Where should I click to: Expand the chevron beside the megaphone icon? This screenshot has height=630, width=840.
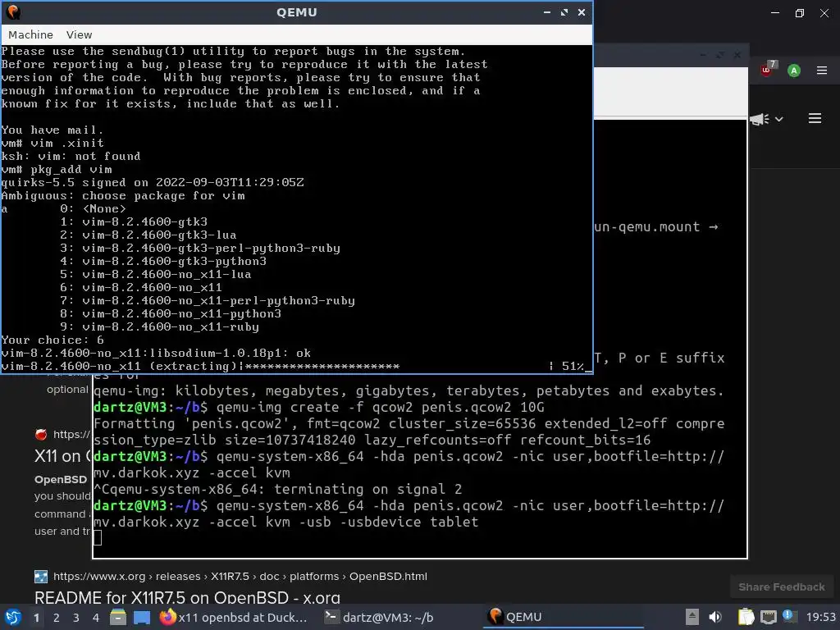779,119
